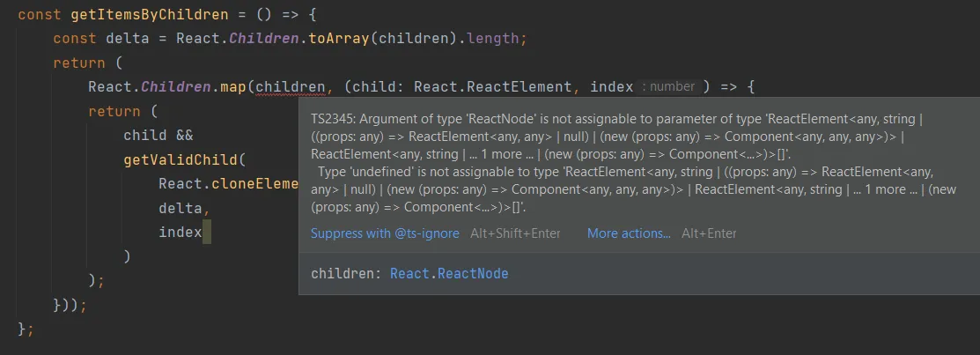Image resolution: width=980 pixels, height=355 pixels.
Task: Click the index argument inside getValidChild
Action: (x=181, y=232)
